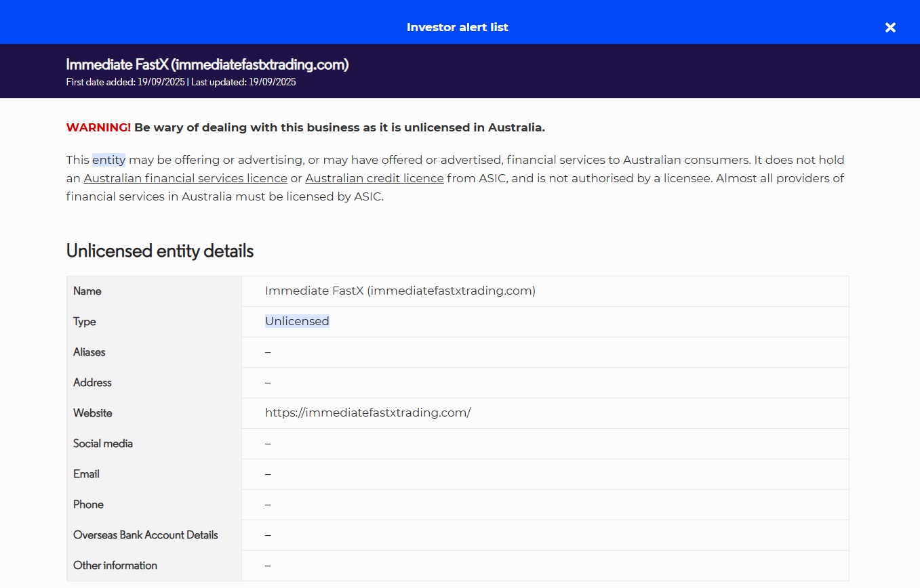Click the red WARNING! label
The height and width of the screenshot is (588, 920).
pos(98,127)
